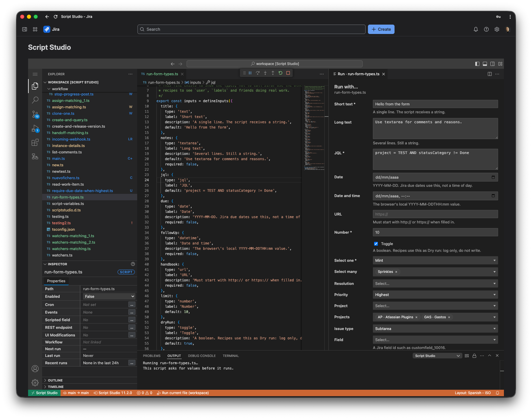This screenshot has height=419, width=532.
Task: Open the Extensions view
Action: 35,142
